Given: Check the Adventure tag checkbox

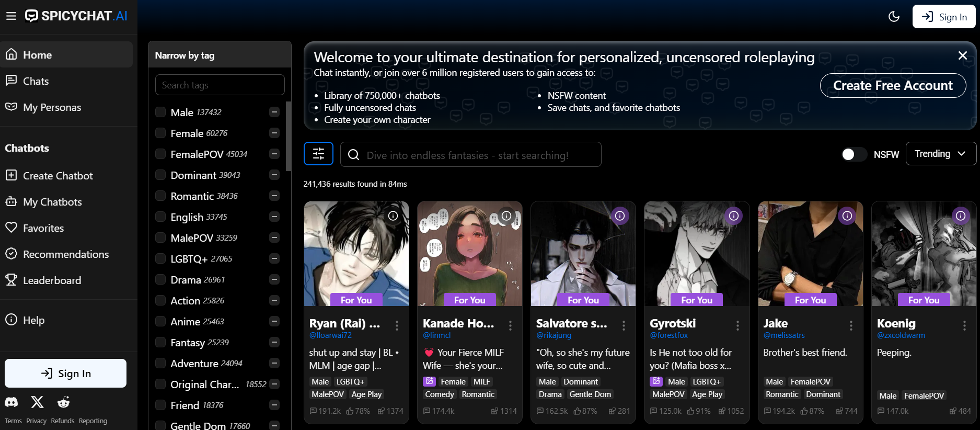Looking at the screenshot, I should [160, 363].
